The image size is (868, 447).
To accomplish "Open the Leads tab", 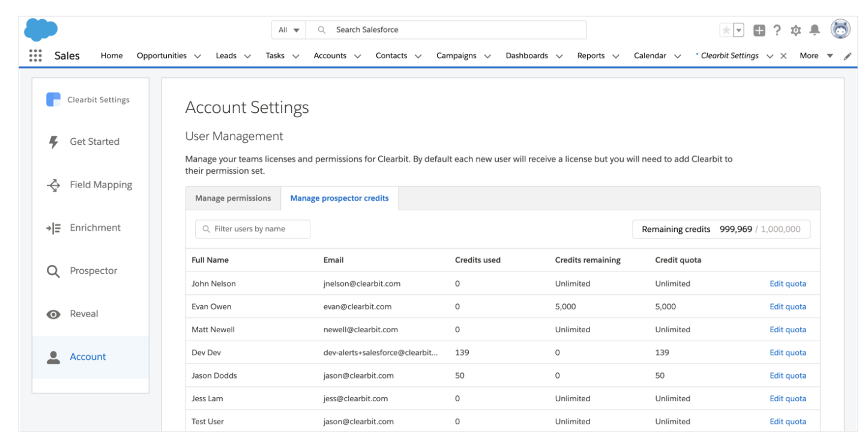I will (226, 56).
